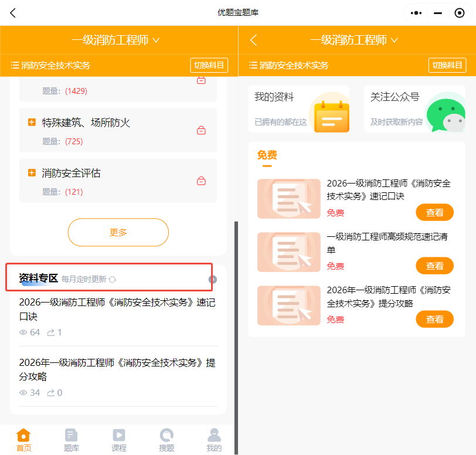
Task: Switch to 题库 tab
Action: [x=72, y=440]
